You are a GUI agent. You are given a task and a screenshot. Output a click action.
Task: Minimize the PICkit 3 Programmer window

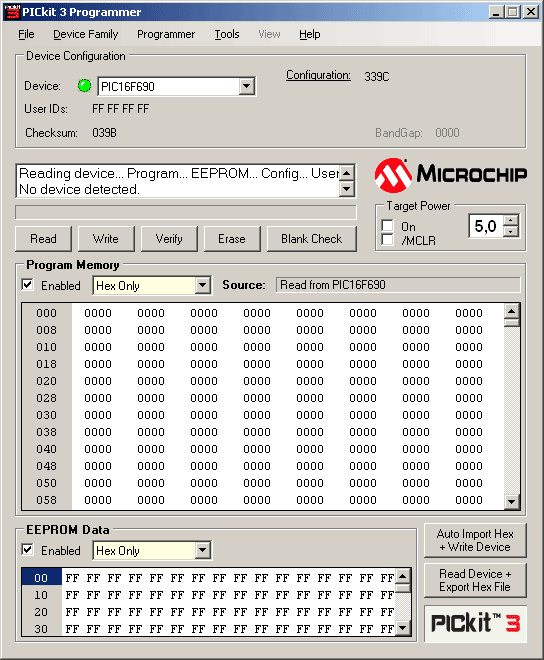(x=496, y=12)
